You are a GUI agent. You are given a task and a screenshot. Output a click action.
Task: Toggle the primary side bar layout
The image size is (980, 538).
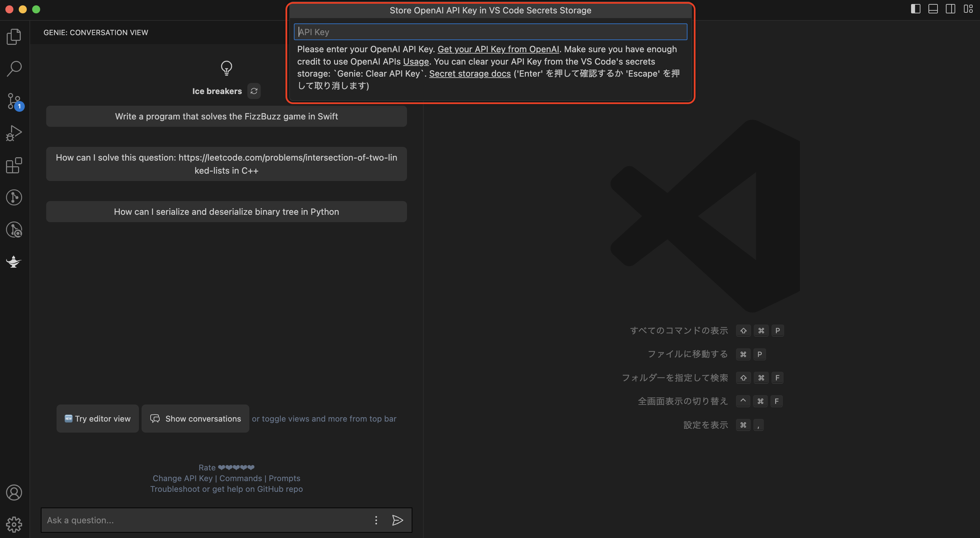(915, 9)
